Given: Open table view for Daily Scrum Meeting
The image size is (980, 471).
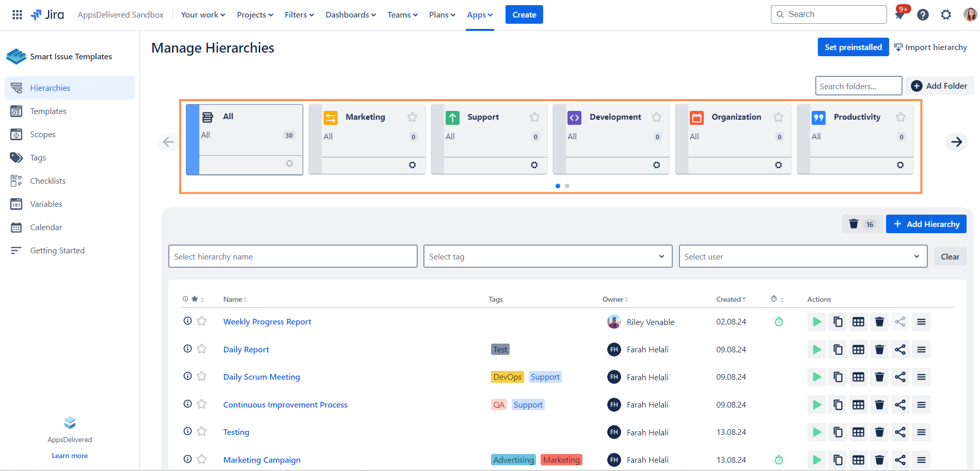Looking at the screenshot, I should (x=858, y=377).
